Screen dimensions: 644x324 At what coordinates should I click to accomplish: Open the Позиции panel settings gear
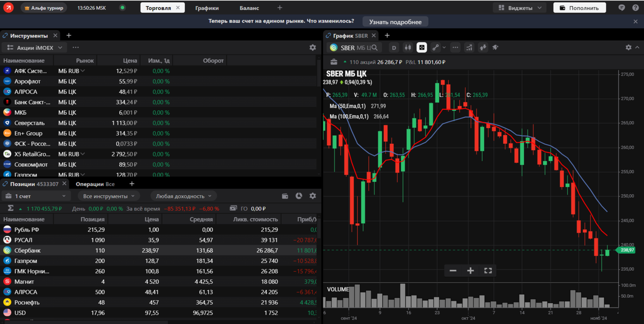(312, 196)
